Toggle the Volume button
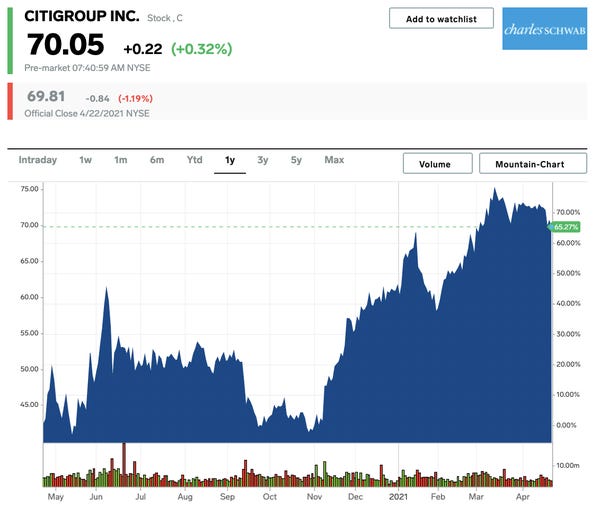Image resolution: width=600 pixels, height=516 pixels. click(x=437, y=164)
